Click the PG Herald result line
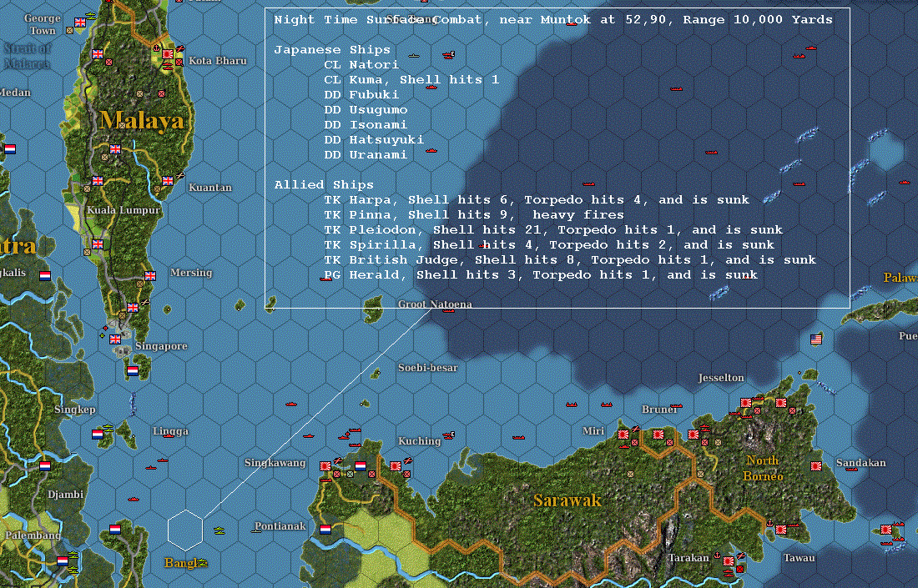This screenshot has height=588, width=918. pyautogui.click(x=541, y=274)
